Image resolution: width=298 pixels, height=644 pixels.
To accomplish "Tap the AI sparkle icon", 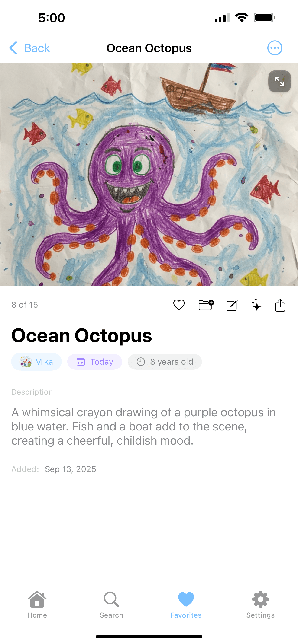I will [256, 305].
